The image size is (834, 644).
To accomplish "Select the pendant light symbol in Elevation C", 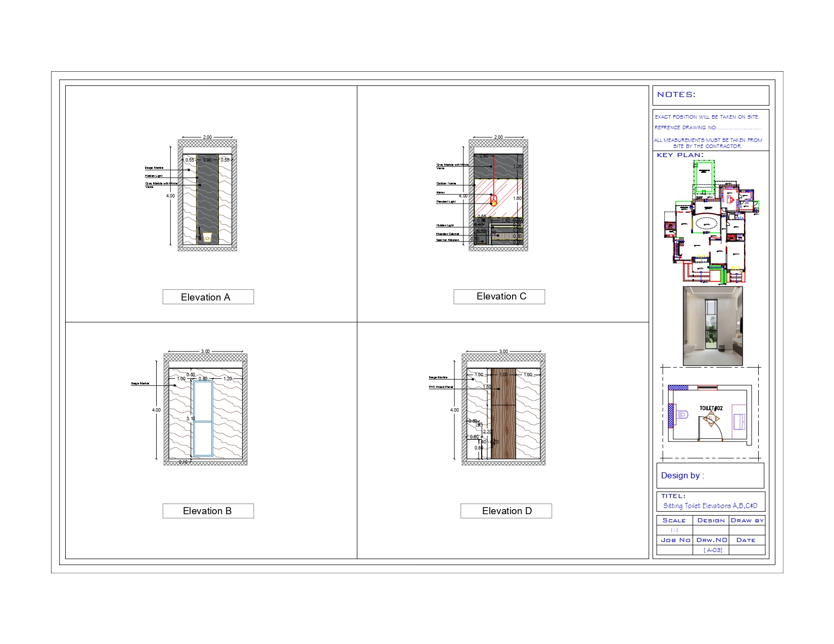I will click(493, 204).
